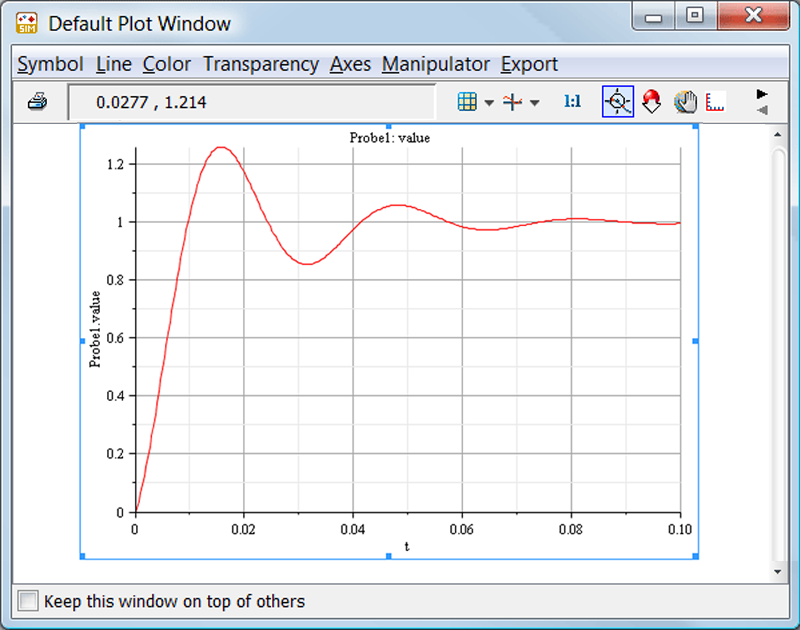The image size is (800, 630).
Task: Click the 1:1 scaling button
Action: coord(572,102)
